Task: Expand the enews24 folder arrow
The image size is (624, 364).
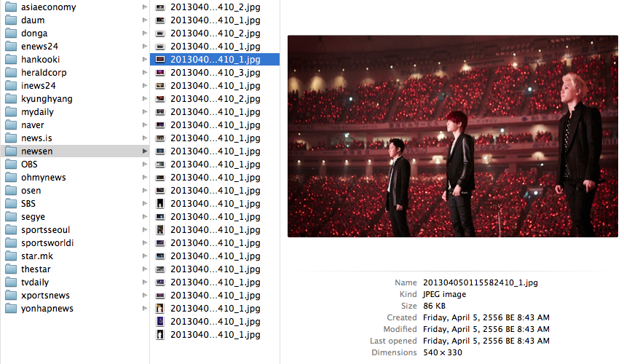Action: click(x=144, y=46)
